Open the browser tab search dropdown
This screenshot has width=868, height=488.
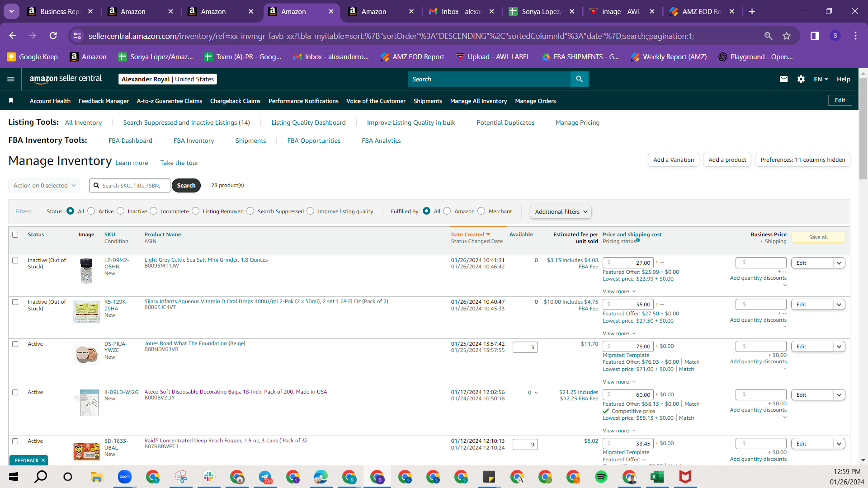click(11, 11)
